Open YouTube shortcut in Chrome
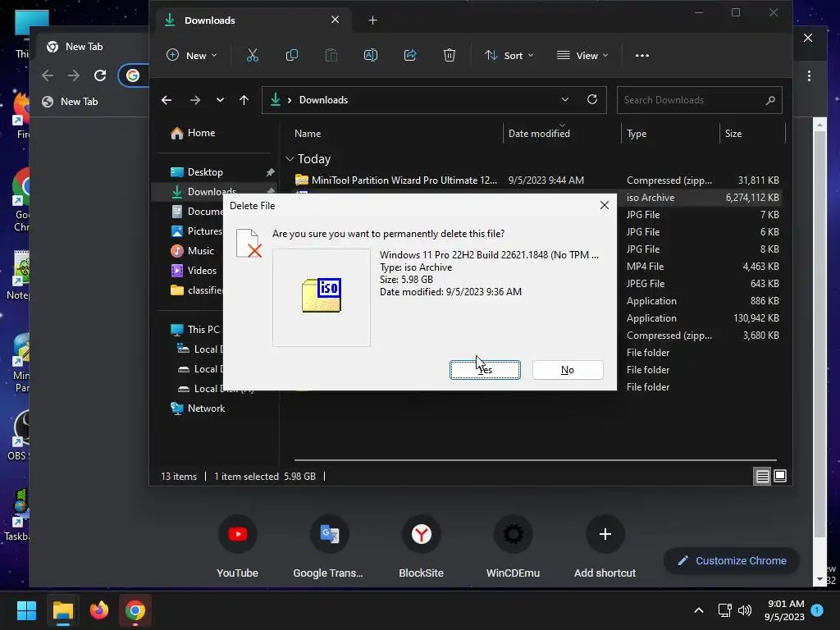The image size is (840, 630). (x=237, y=546)
